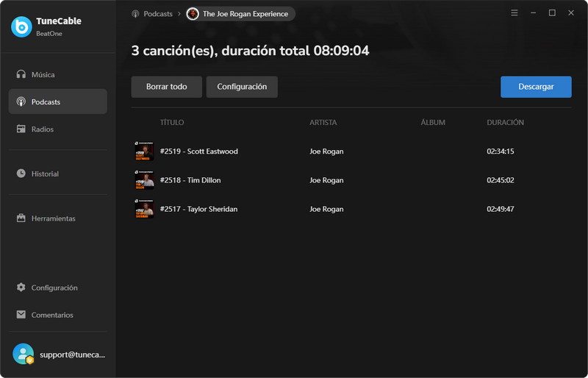Click the ÁLBUM column header
Viewport: 588px width, 378px height.
tap(433, 122)
